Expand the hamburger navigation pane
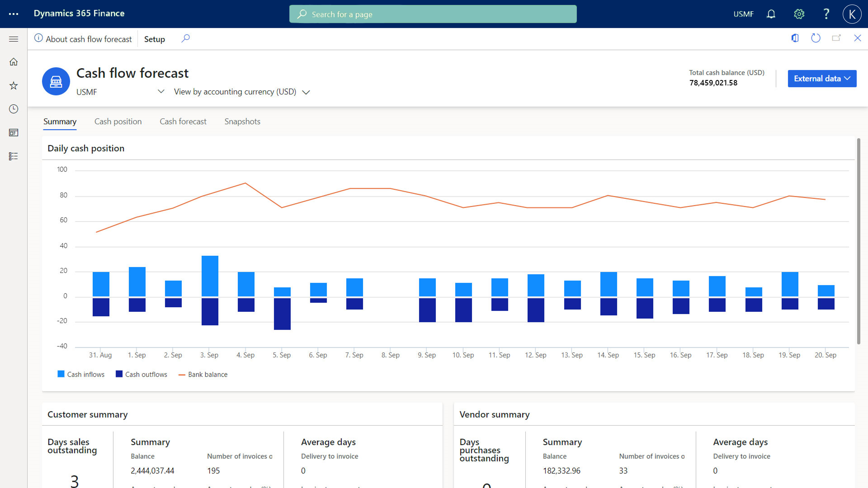Viewport: 868px width, 488px height. [13, 39]
